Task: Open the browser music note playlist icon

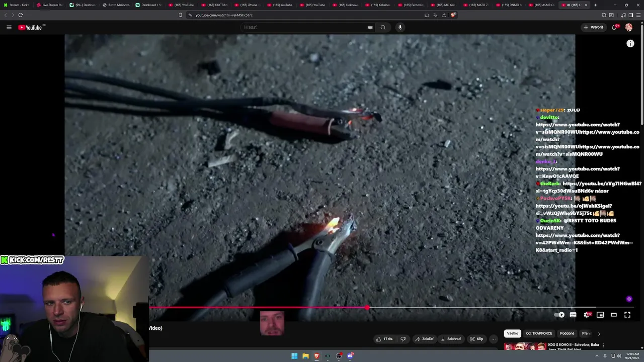Action: (623, 15)
